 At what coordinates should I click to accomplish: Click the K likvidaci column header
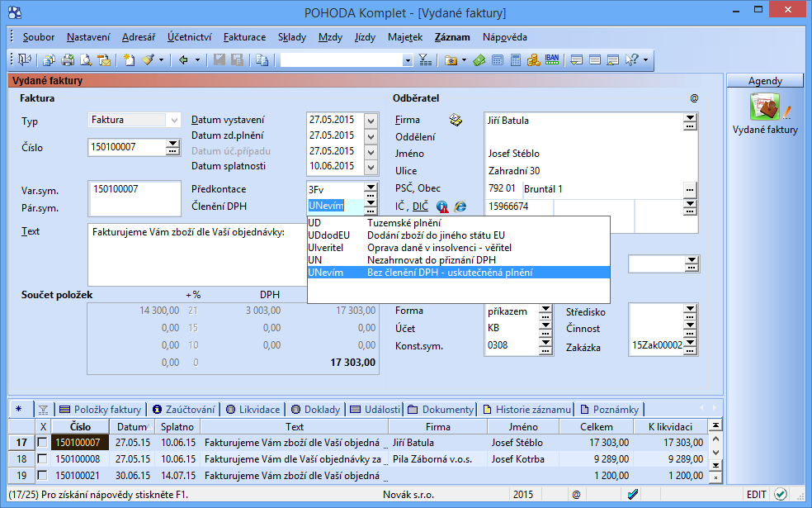click(x=670, y=426)
